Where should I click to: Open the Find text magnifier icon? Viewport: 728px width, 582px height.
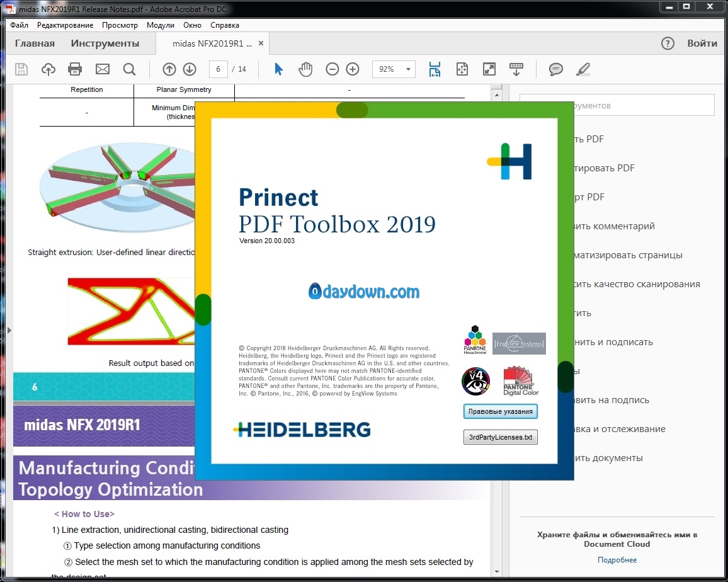[129, 69]
